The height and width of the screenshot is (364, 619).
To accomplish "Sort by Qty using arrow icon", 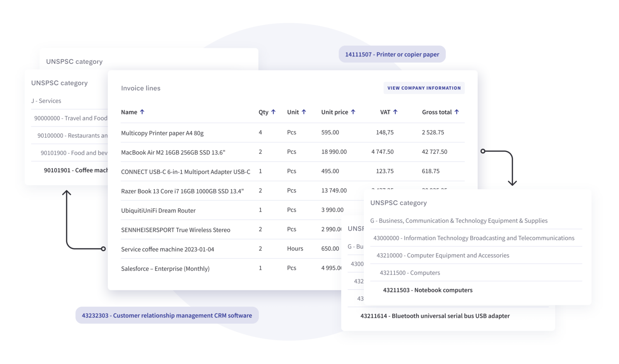I will point(273,112).
